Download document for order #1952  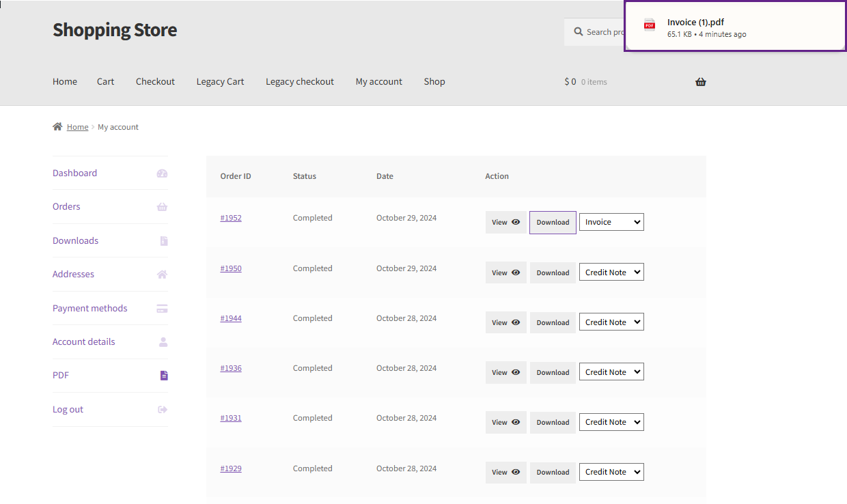(553, 223)
